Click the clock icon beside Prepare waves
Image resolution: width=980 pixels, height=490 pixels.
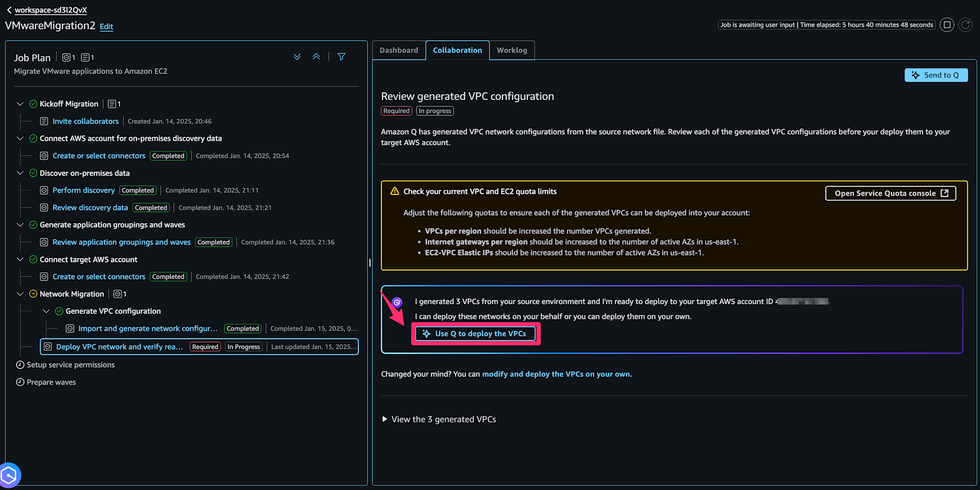coord(20,382)
